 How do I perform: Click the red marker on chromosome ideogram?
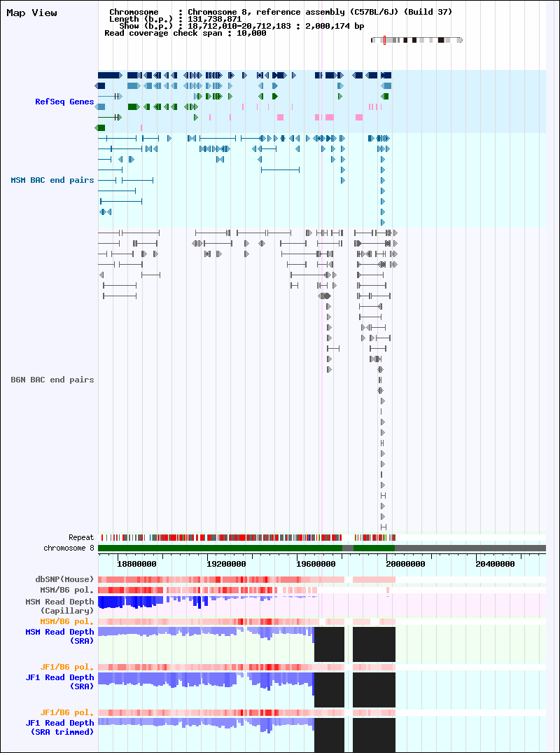[384, 41]
